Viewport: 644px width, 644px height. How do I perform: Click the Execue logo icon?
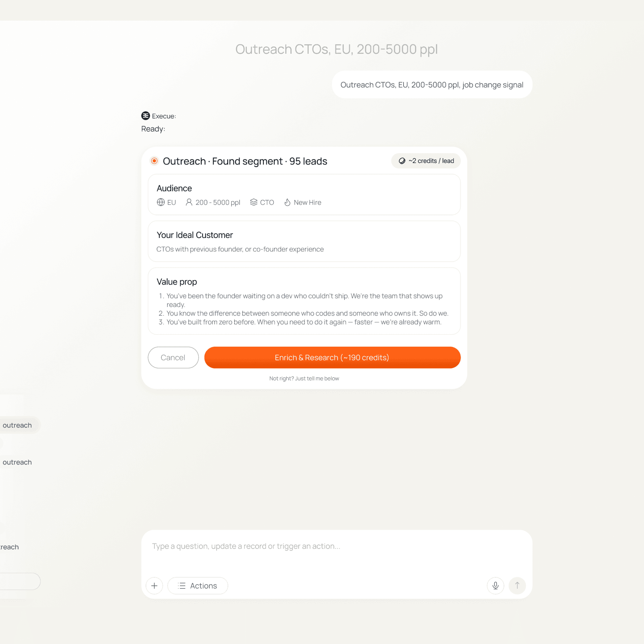145,116
